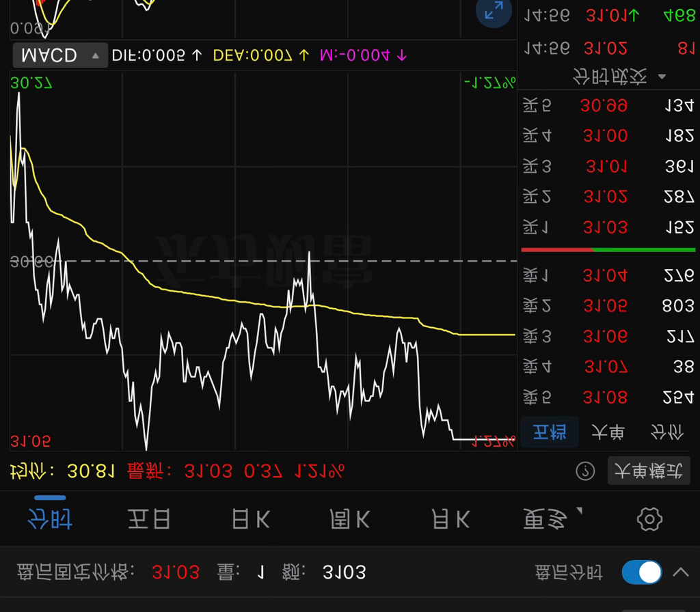Click the 买5 row at 30.99
700x612 pixels.
(x=608, y=105)
